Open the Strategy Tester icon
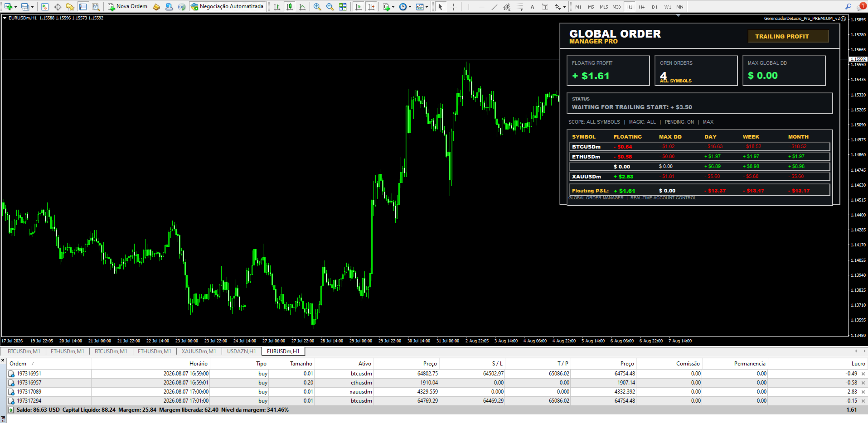 96,7
